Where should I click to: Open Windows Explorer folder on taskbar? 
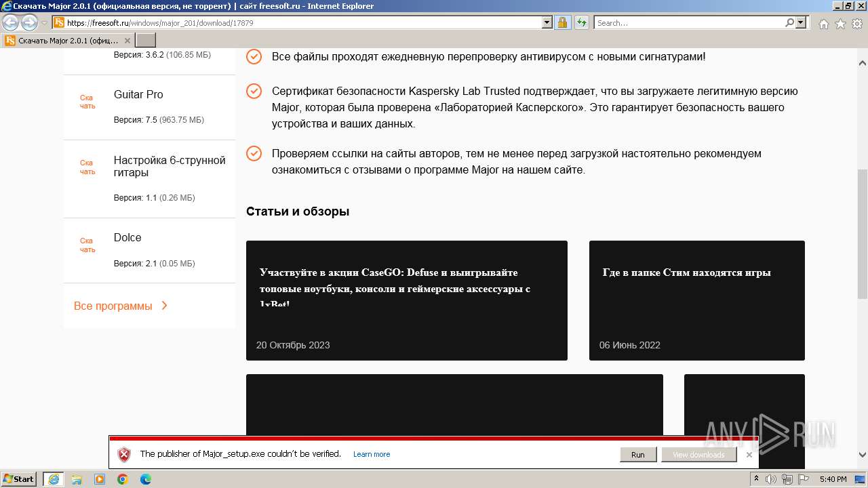pyautogui.click(x=77, y=479)
